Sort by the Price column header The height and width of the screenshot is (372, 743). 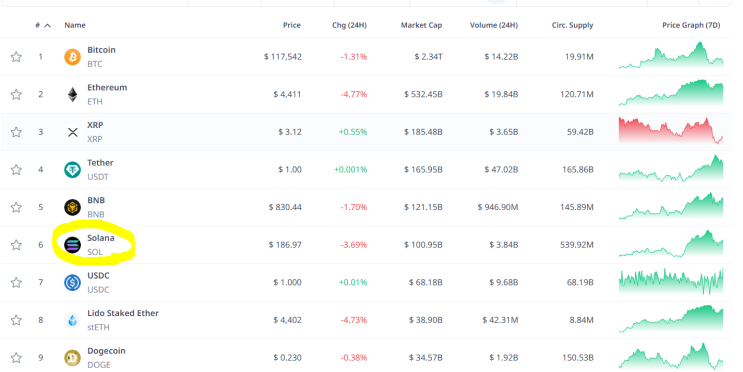[292, 25]
